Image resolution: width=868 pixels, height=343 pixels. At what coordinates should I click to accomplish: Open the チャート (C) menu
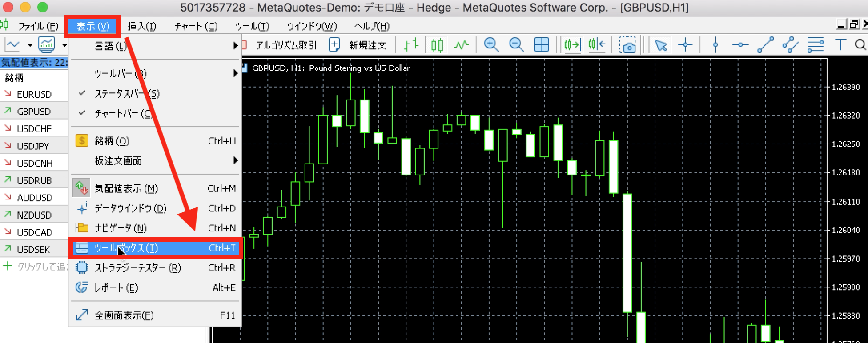click(196, 26)
